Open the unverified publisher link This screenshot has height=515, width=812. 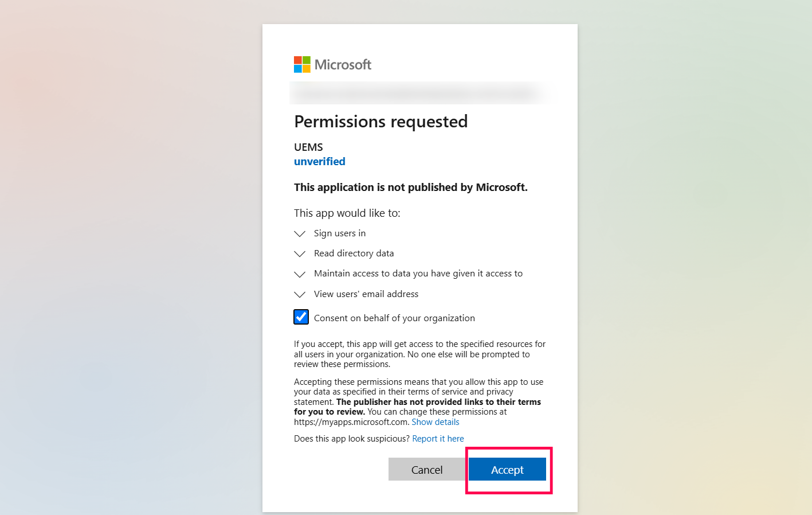click(x=320, y=162)
